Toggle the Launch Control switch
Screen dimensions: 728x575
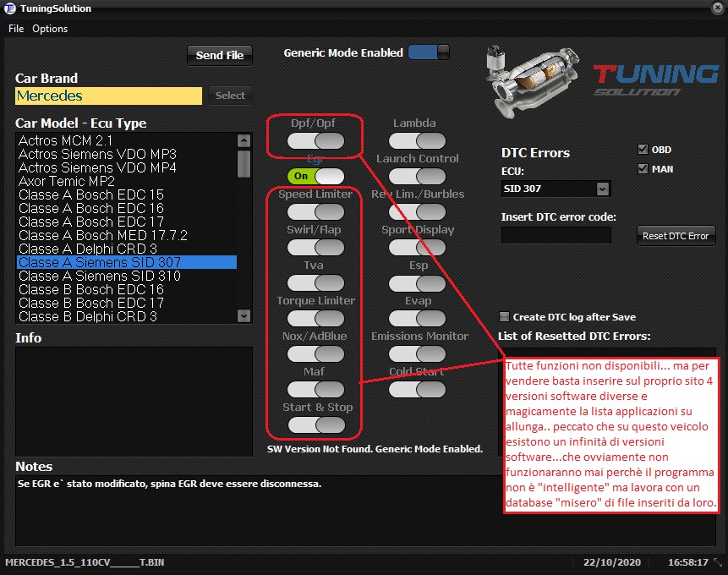417,177
